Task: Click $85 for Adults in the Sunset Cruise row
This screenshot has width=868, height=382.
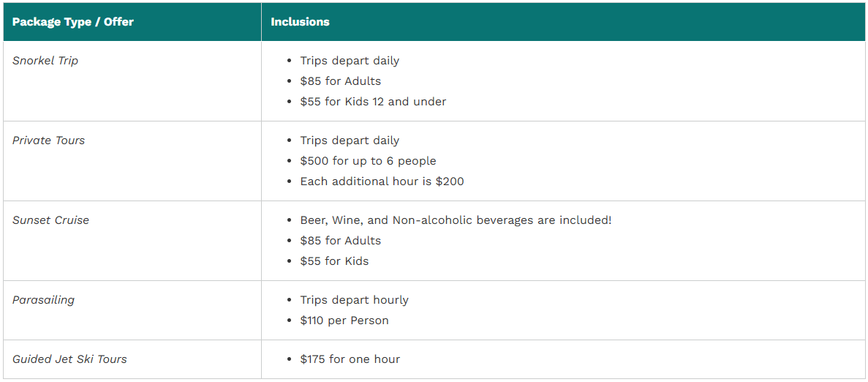Action: [341, 241]
